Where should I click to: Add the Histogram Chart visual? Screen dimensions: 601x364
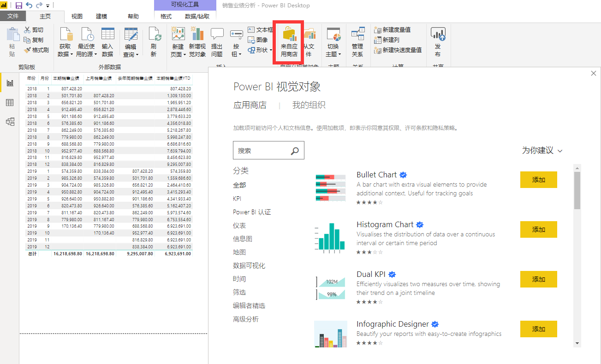(539, 229)
